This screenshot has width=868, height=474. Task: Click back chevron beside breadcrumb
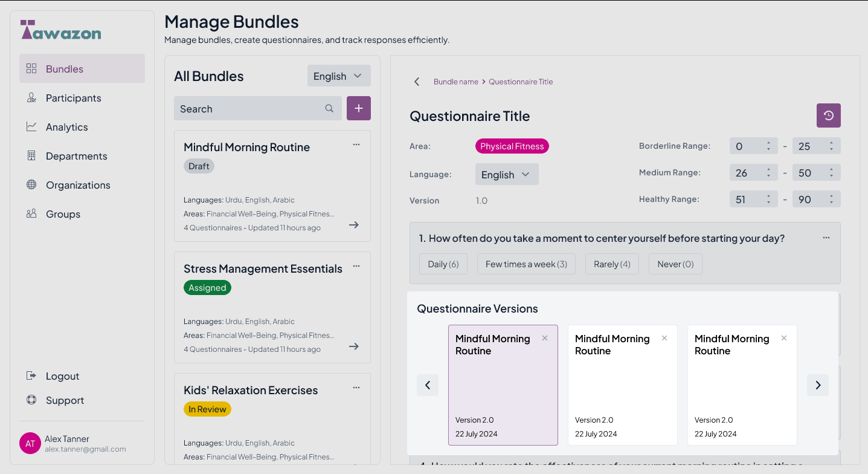417,82
